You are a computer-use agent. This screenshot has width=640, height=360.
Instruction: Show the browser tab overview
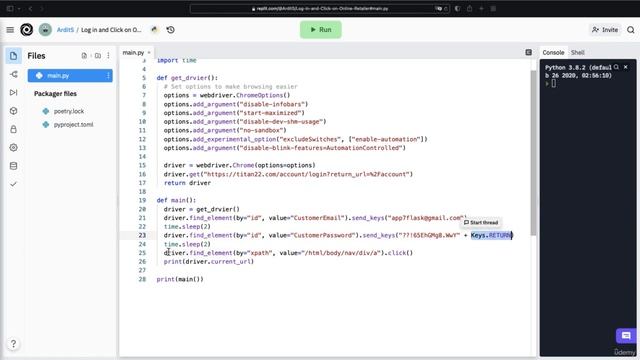[493, 9]
